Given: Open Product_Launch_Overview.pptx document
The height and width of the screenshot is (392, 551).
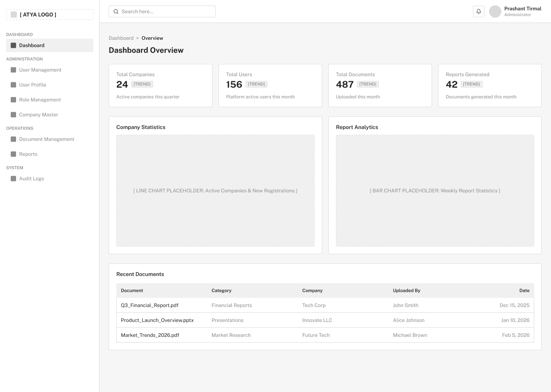Looking at the screenshot, I should pos(157,320).
